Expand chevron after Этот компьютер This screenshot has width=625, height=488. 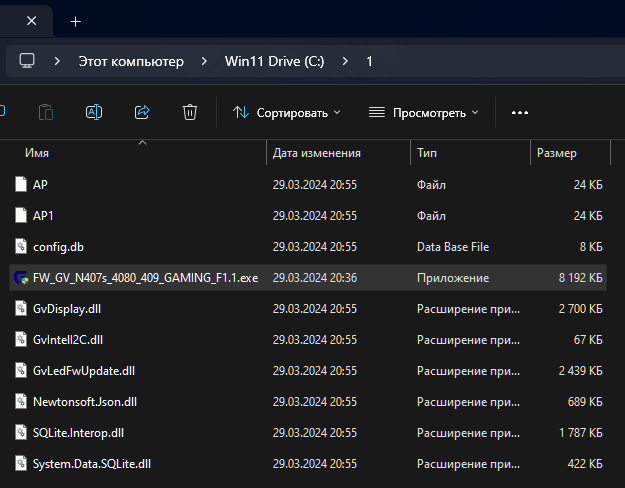click(204, 61)
